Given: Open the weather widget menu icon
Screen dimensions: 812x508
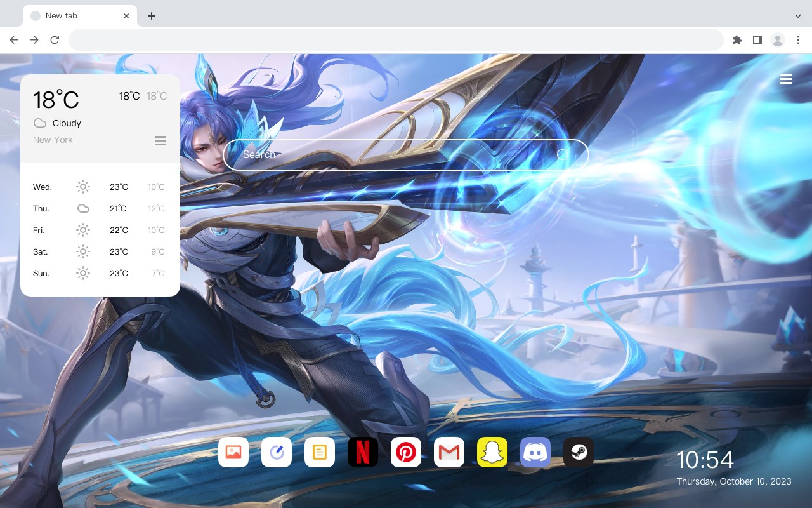Looking at the screenshot, I should pyautogui.click(x=160, y=140).
